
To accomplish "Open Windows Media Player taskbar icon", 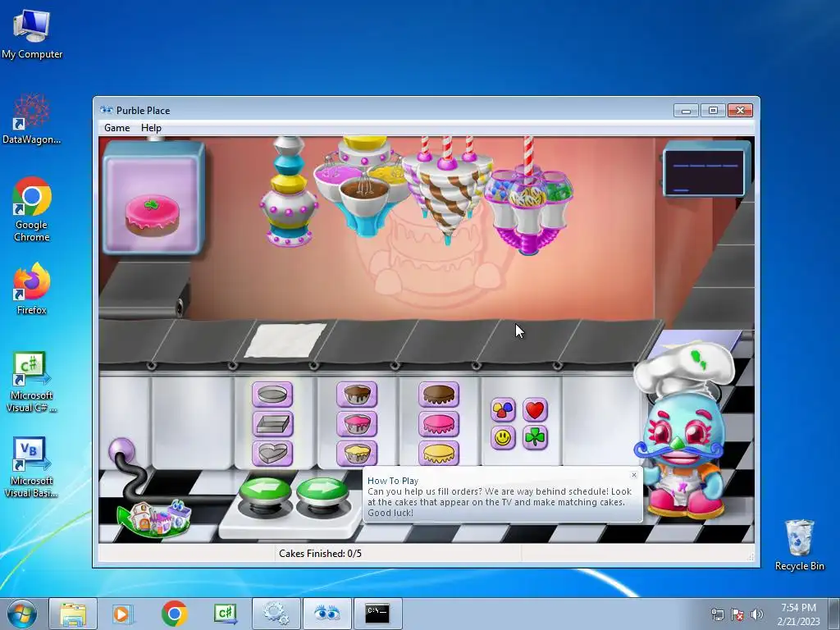I will (122, 614).
